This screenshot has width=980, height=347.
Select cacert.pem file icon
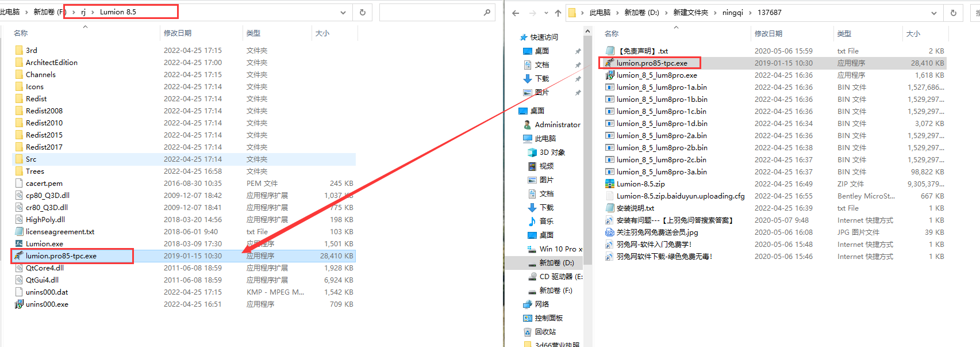tap(19, 183)
